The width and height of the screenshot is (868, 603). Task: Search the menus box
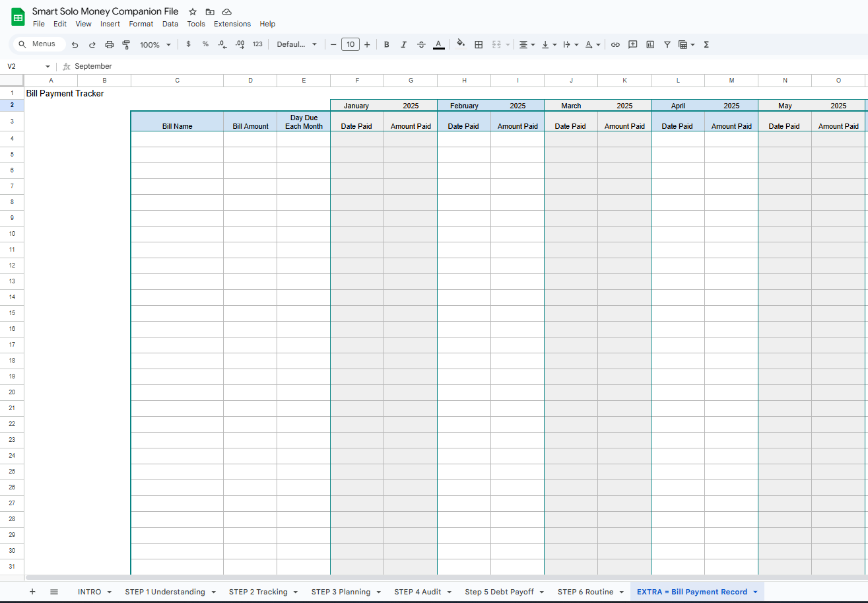coord(39,44)
